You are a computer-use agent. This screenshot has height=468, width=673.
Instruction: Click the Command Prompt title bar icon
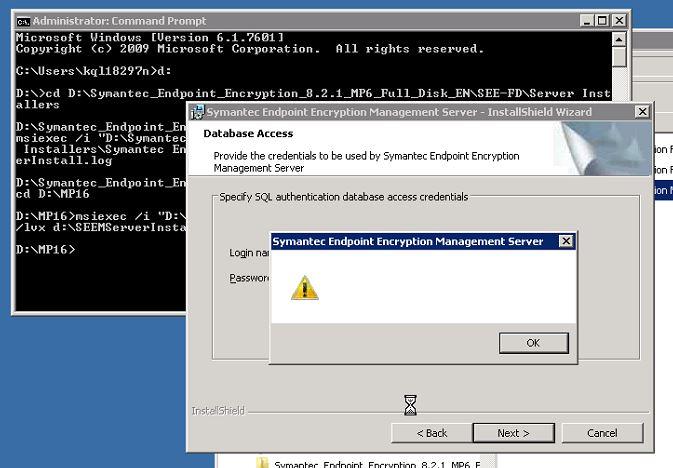(23, 21)
